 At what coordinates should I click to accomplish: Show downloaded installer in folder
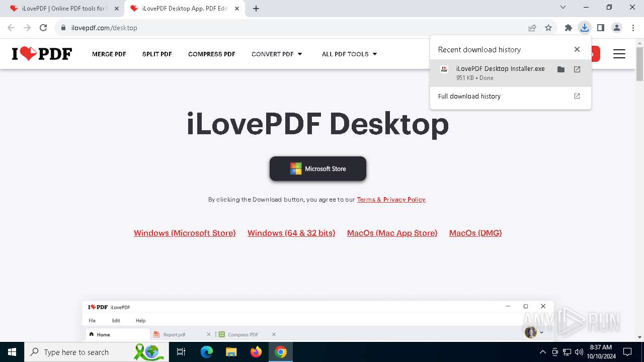[561, 69]
